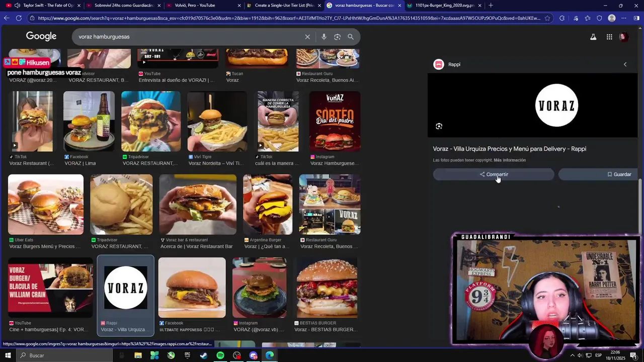Open the Instagram VORAZ (@voraz.vb) image

[x=260, y=288]
